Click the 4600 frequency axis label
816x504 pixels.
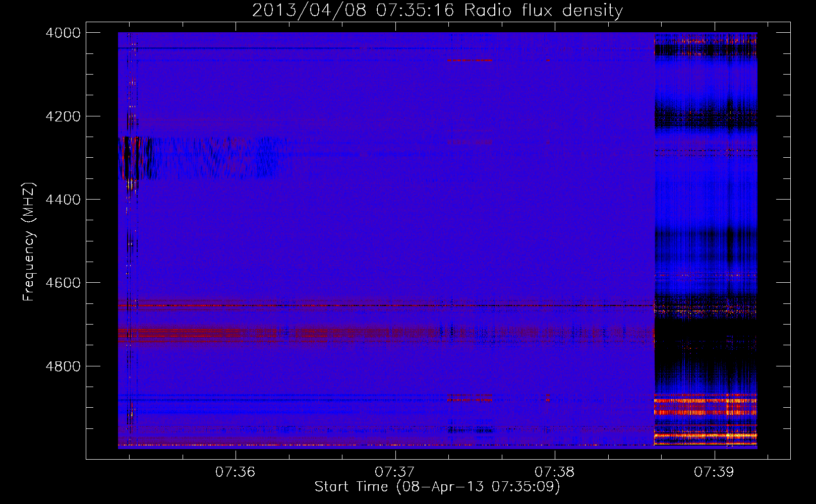pyautogui.click(x=63, y=283)
